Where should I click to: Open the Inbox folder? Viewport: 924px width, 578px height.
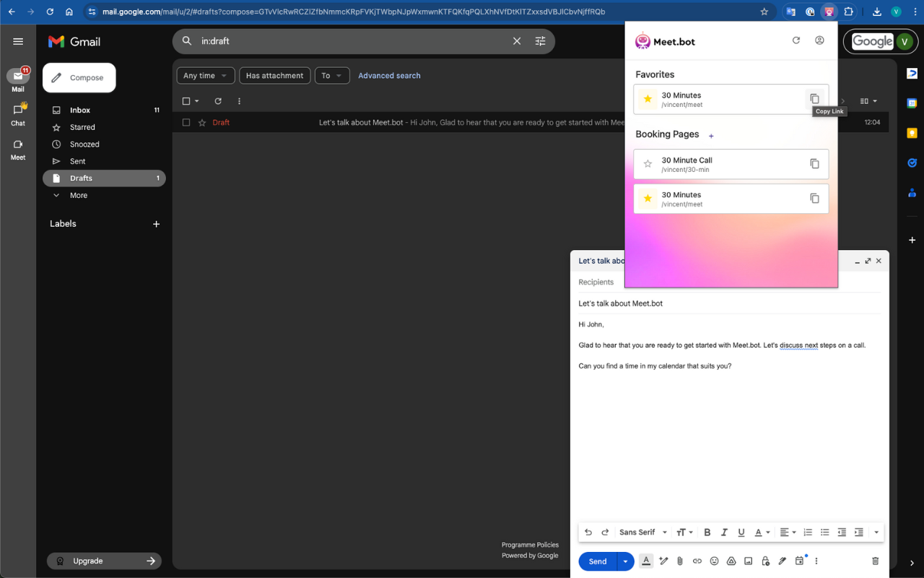coord(80,111)
